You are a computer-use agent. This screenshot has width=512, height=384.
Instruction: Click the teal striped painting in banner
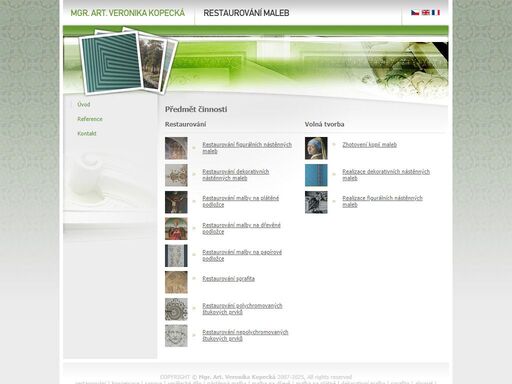point(111,62)
